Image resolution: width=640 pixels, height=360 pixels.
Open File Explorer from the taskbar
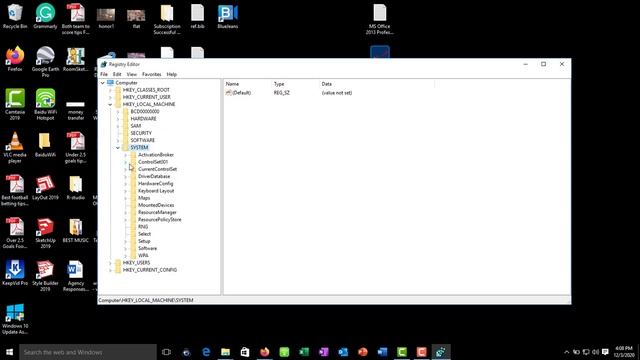pos(225,352)
